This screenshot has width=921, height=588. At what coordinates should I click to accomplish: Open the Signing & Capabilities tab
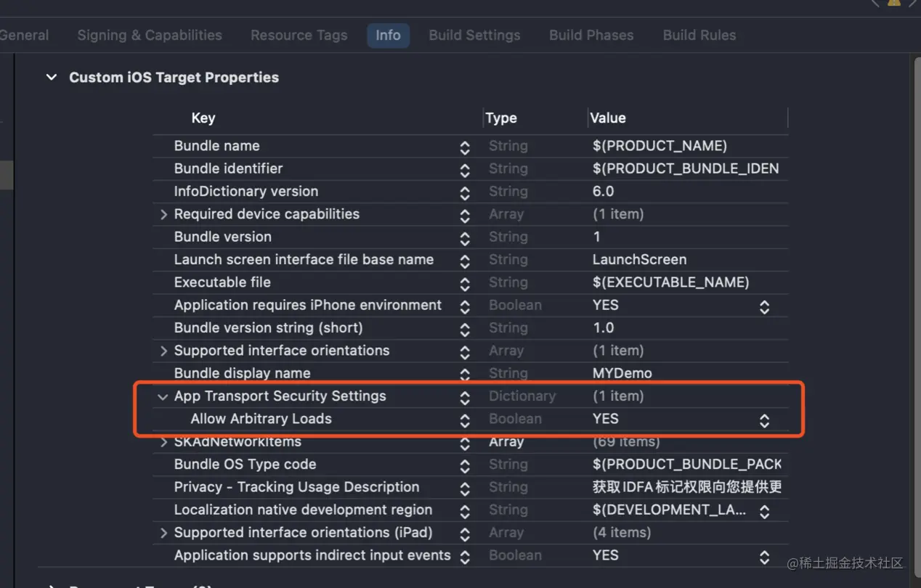(x=150, y=35)
